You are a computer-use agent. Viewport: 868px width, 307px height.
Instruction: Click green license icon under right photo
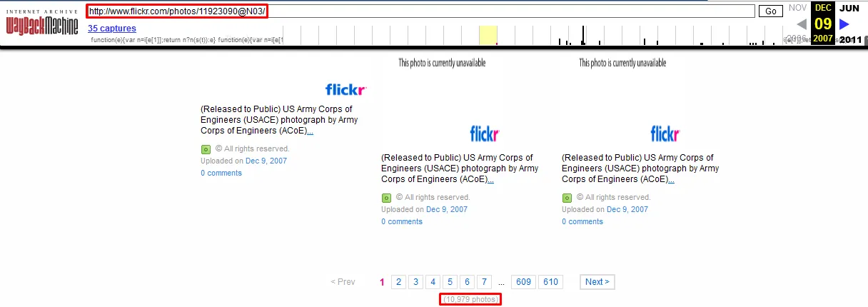[x=567, y=198]
